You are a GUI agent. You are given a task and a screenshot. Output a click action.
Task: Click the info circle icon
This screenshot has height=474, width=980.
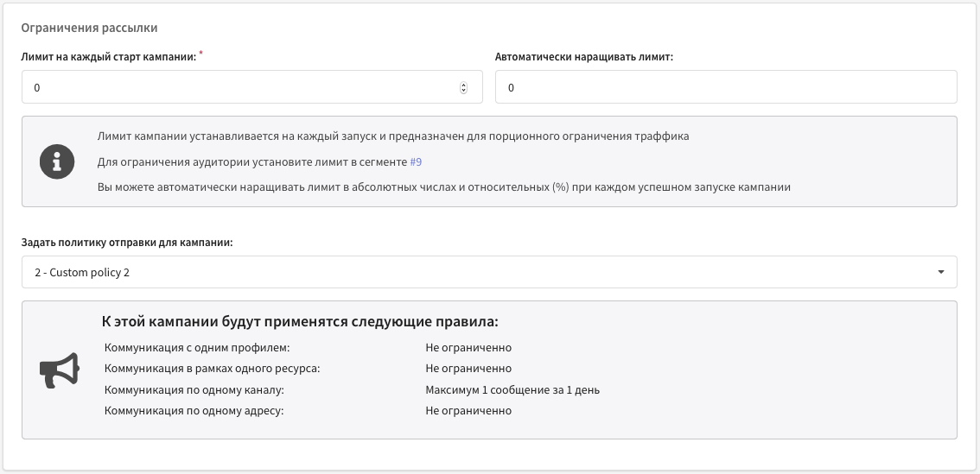click(x=57, y=161)
